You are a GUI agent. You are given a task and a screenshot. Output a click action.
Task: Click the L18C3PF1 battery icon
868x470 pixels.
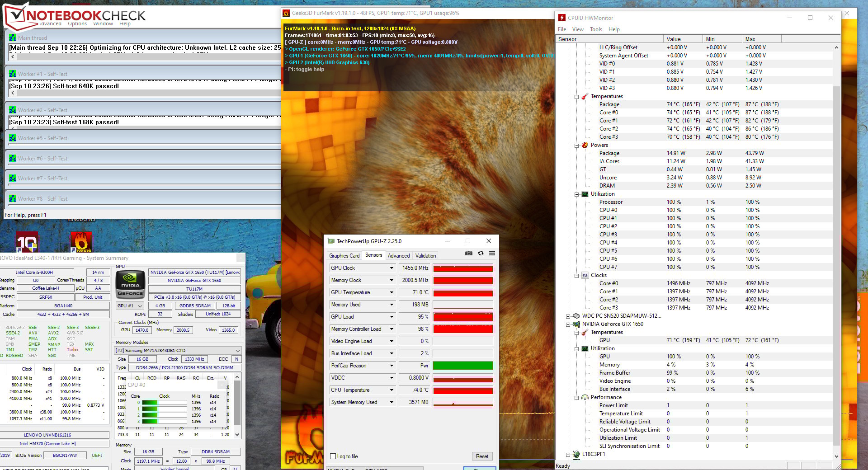(576, 454)
